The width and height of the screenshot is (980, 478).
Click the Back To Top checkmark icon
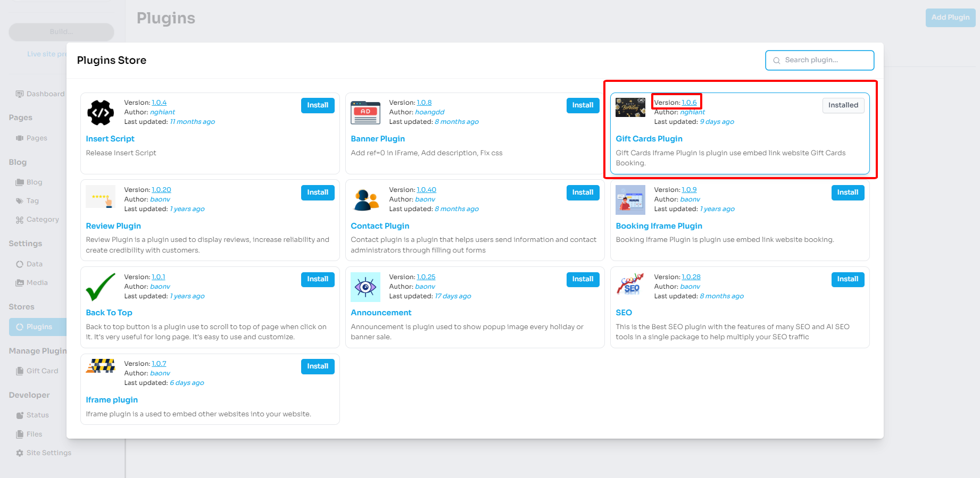pyautogui.click(x=101, y=287)
